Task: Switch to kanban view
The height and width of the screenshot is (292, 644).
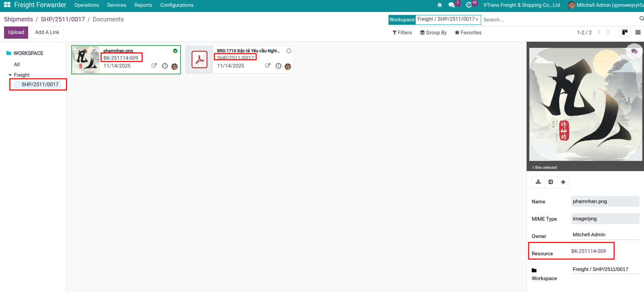Action: point(625,32)
